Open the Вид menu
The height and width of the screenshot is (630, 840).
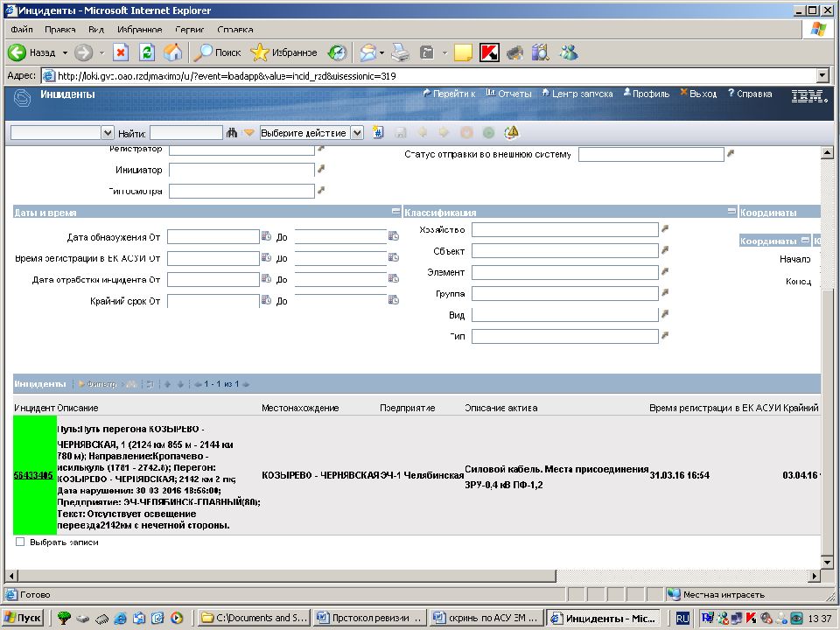coord(96,30)
